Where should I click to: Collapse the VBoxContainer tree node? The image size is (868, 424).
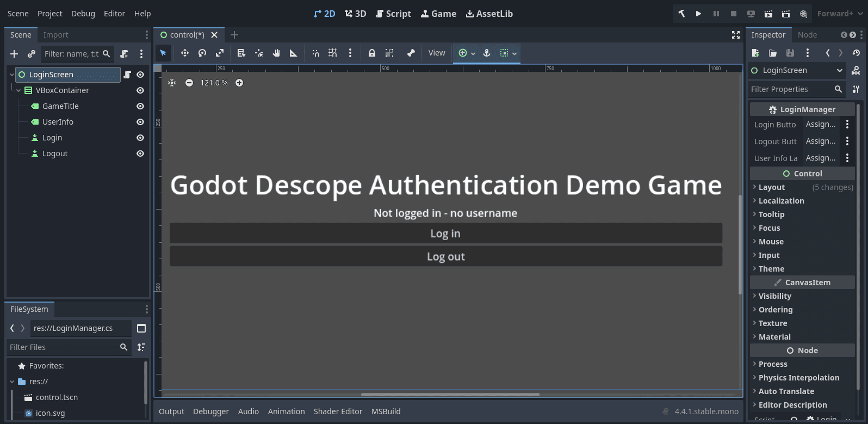click(19, 90)
